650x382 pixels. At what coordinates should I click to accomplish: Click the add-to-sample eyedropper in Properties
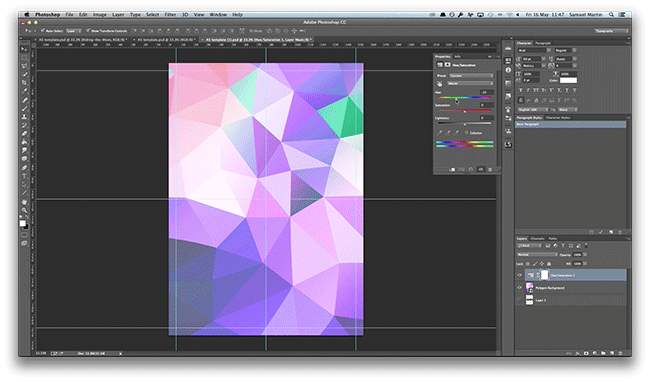tap(448, 133)
